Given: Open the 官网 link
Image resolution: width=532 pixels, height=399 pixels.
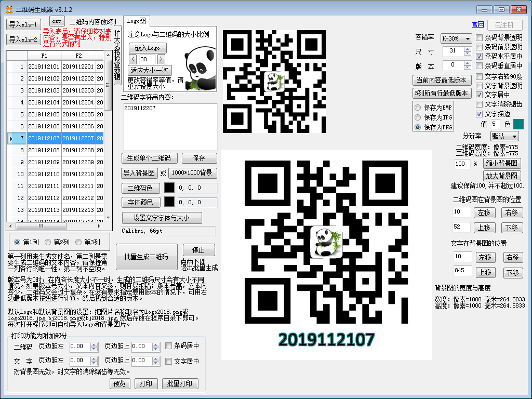Looking at the screenshot, I should coord(478,25).
